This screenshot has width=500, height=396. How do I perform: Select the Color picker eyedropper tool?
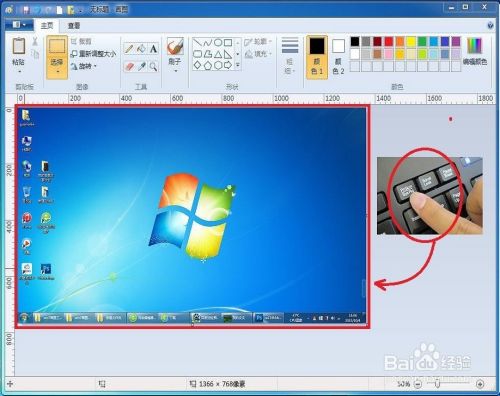[x=142, y=66]
